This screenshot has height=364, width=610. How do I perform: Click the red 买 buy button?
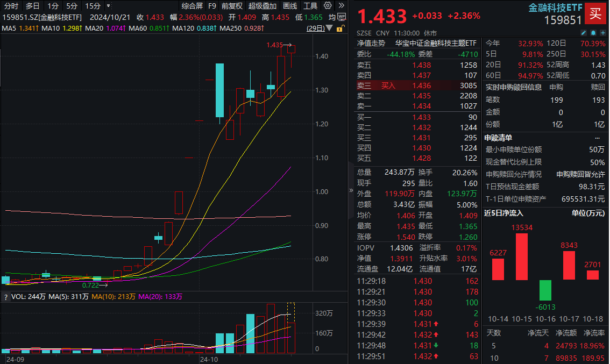(595, 14)
